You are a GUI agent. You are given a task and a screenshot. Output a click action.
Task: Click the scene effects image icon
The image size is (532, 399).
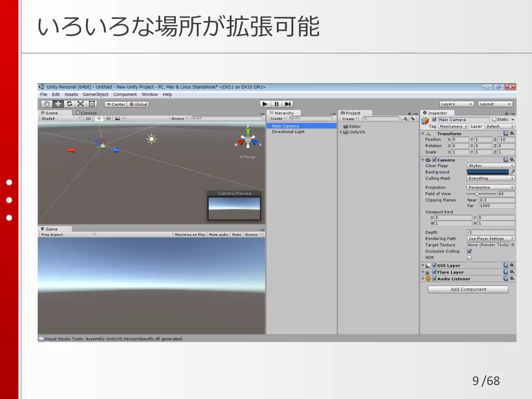118,118
